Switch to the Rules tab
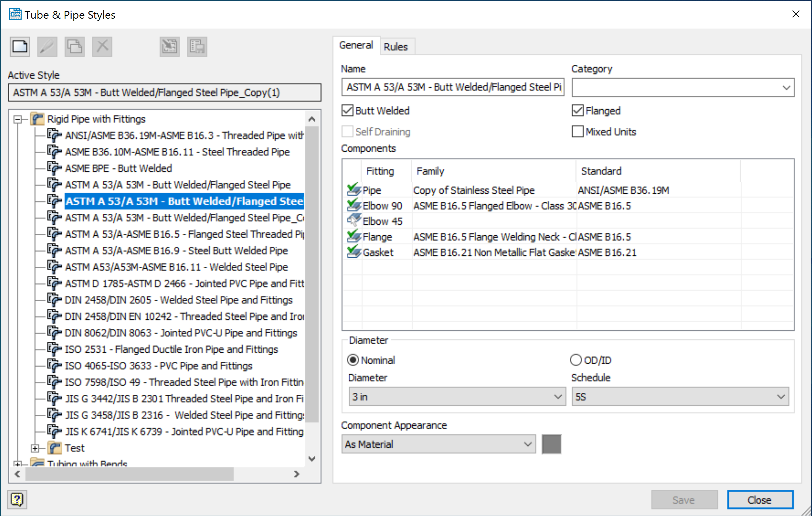 [397, 46]
